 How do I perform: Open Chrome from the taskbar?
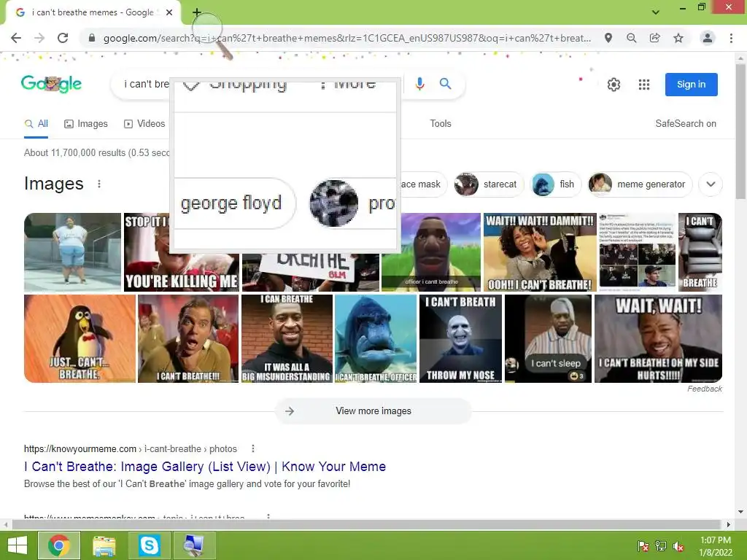coord(58,545)
